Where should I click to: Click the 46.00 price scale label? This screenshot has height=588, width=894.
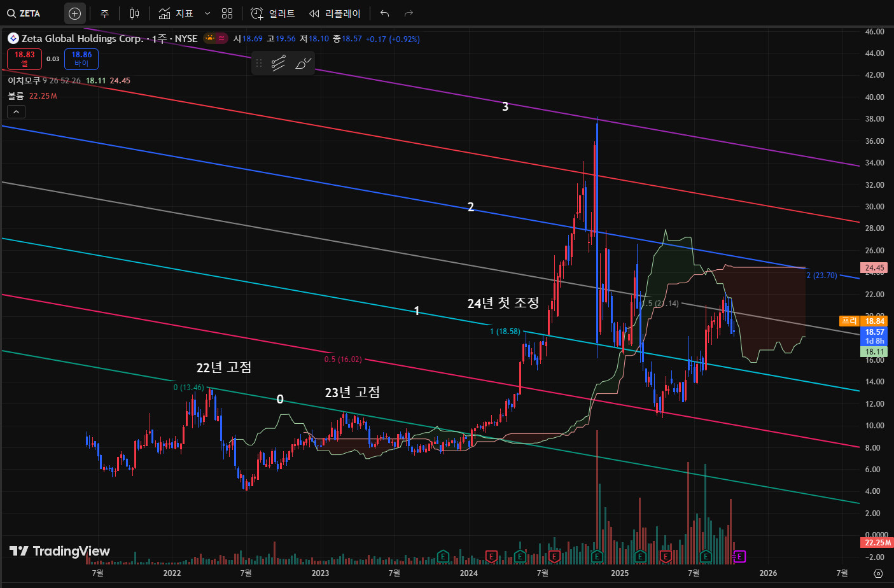(875, 32)
